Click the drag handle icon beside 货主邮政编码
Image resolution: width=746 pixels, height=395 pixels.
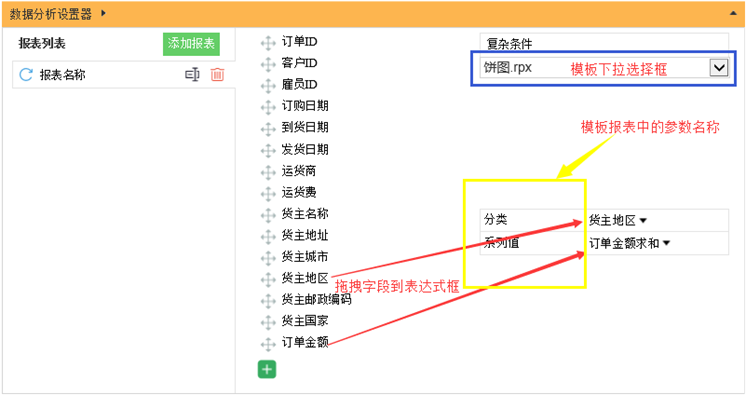pyautogui.click(x=268, y=300)
